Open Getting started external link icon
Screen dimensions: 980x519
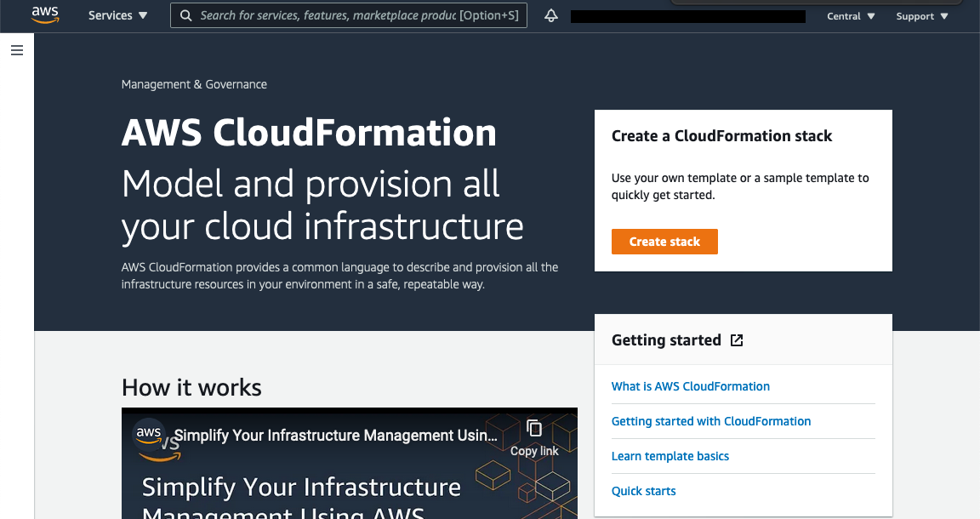[737, 340]
